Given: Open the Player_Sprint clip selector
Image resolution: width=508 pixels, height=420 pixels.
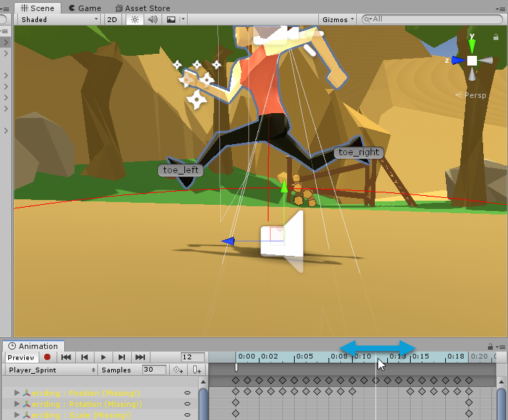Looking at the screenshot, I should pos(48,370).
